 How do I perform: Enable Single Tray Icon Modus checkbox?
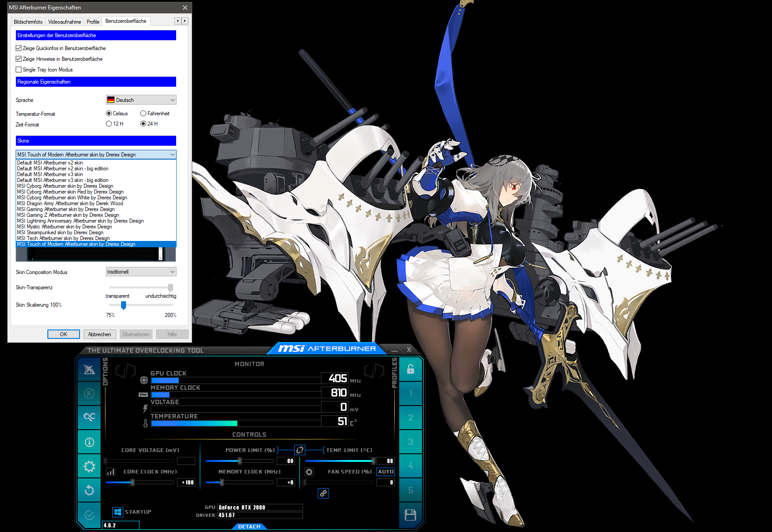pos(19,70)
